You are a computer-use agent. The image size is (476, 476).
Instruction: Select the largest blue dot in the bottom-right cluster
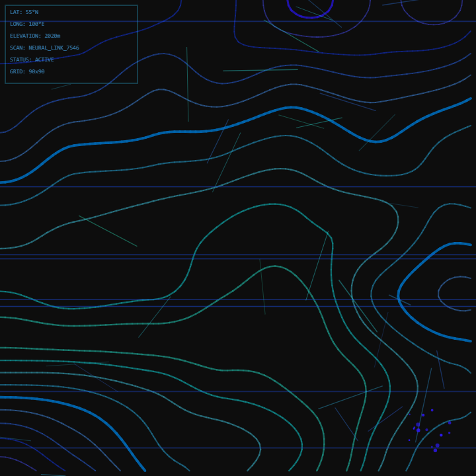(418, 425)
